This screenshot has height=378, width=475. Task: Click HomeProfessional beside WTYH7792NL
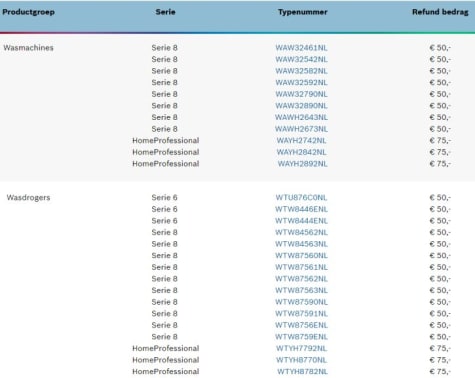(166, 349)
